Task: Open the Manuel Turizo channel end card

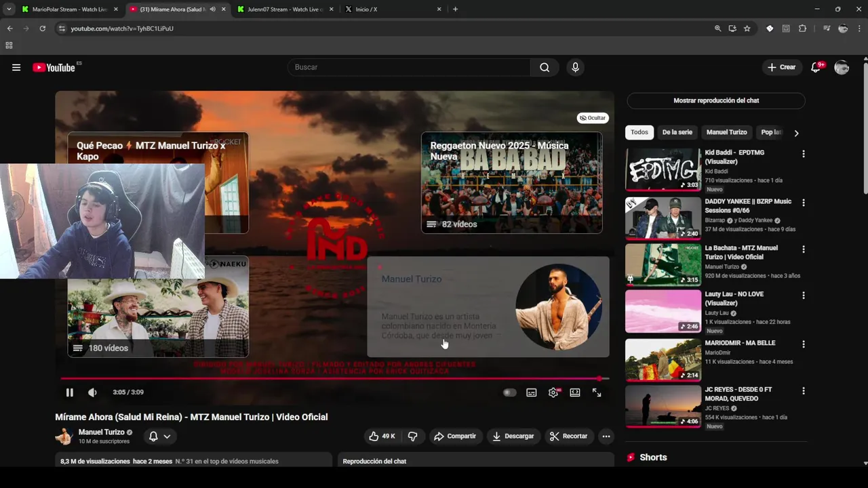Action: [488, 306]
